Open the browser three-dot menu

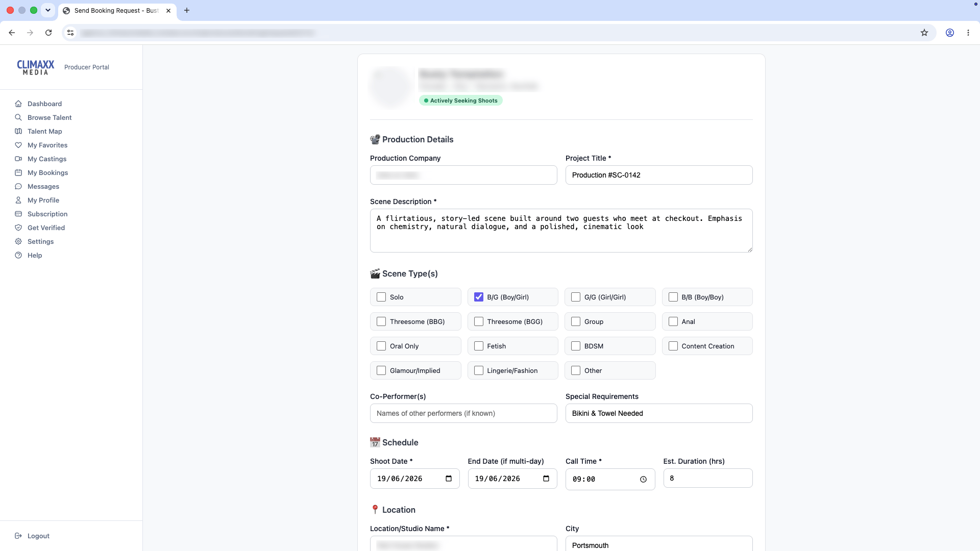click(968, 33)
